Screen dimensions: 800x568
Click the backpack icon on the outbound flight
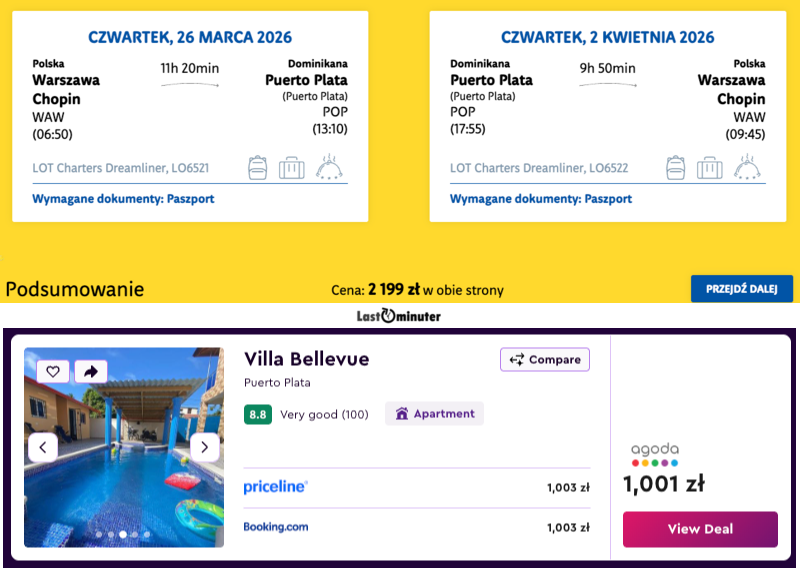(258, 167)
